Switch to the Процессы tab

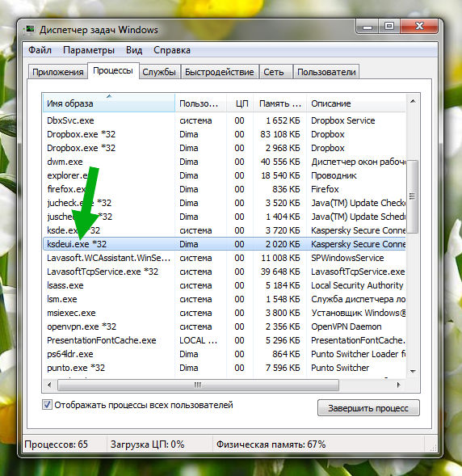point(113,71)
